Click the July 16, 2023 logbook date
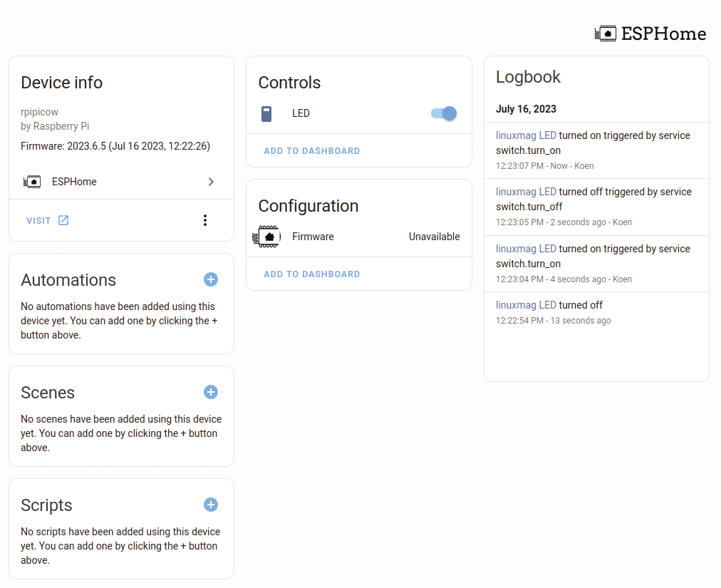The width and height of the screenshot is (721, 588). [x=526, y=109]
